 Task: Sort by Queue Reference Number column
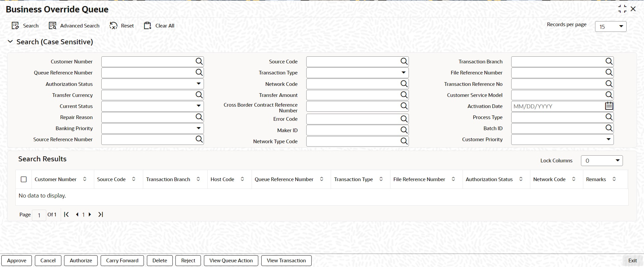[322, 179]
